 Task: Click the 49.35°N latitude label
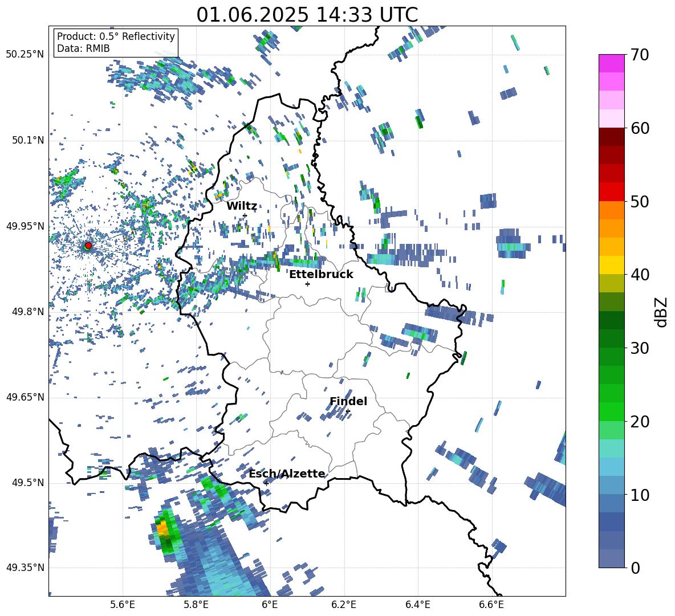[25, 568]
